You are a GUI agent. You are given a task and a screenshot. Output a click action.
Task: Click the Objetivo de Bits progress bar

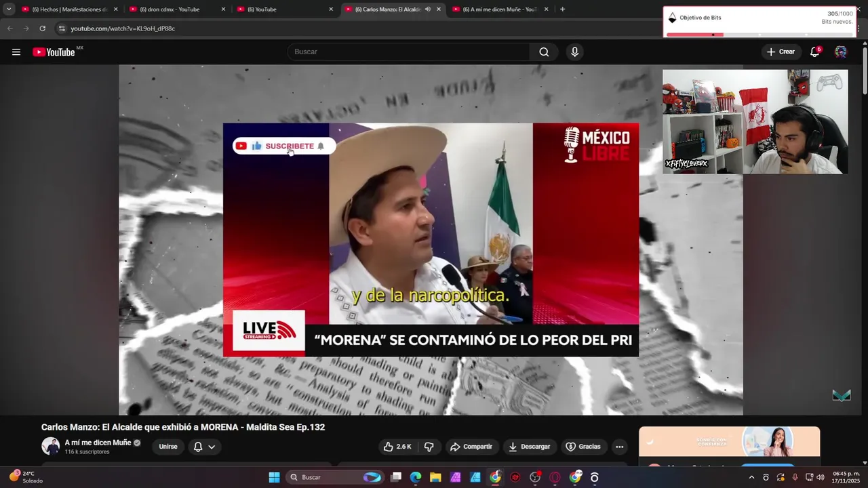click(x=759, y=35)
